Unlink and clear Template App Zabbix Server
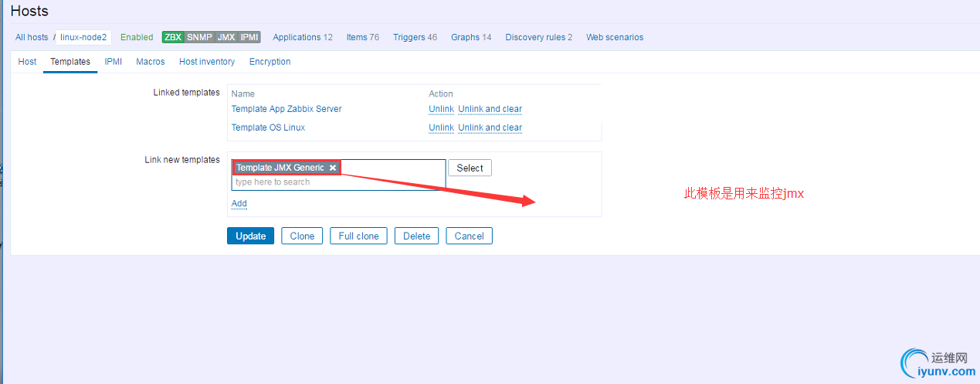 point(490,109)
